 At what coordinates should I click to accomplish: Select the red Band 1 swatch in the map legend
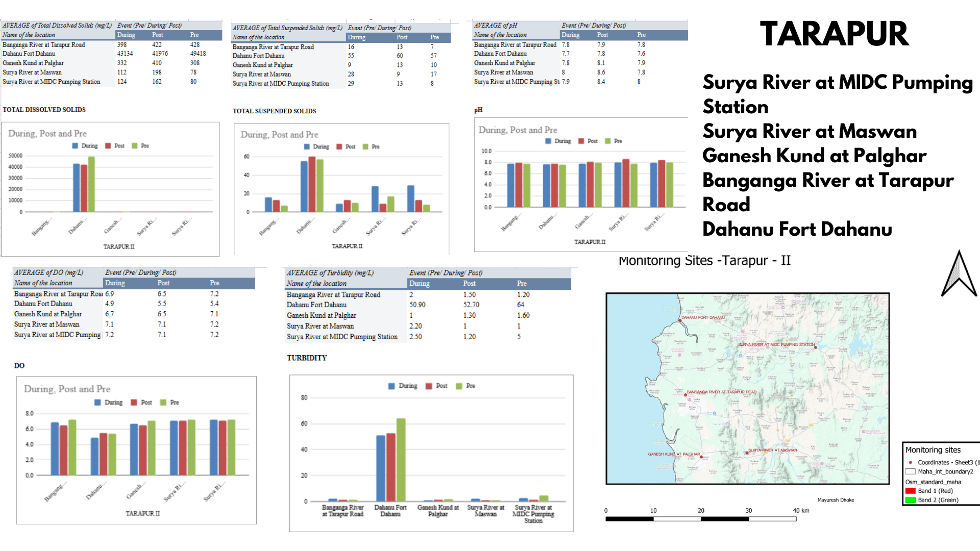pos(911,491)
